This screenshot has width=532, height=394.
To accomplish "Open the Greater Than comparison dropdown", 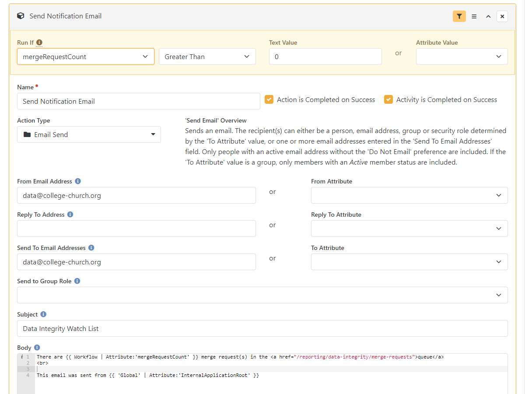I will 207,56.
